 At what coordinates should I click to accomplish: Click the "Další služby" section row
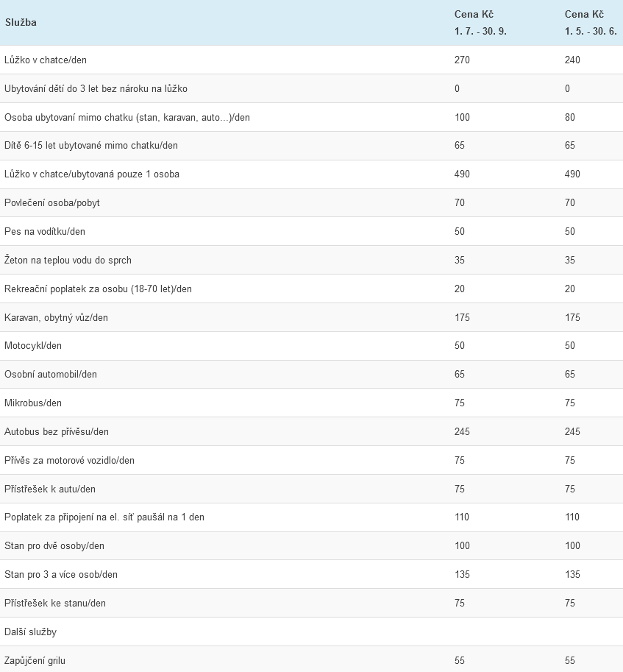pyautogui.click(x=30, y=632)
